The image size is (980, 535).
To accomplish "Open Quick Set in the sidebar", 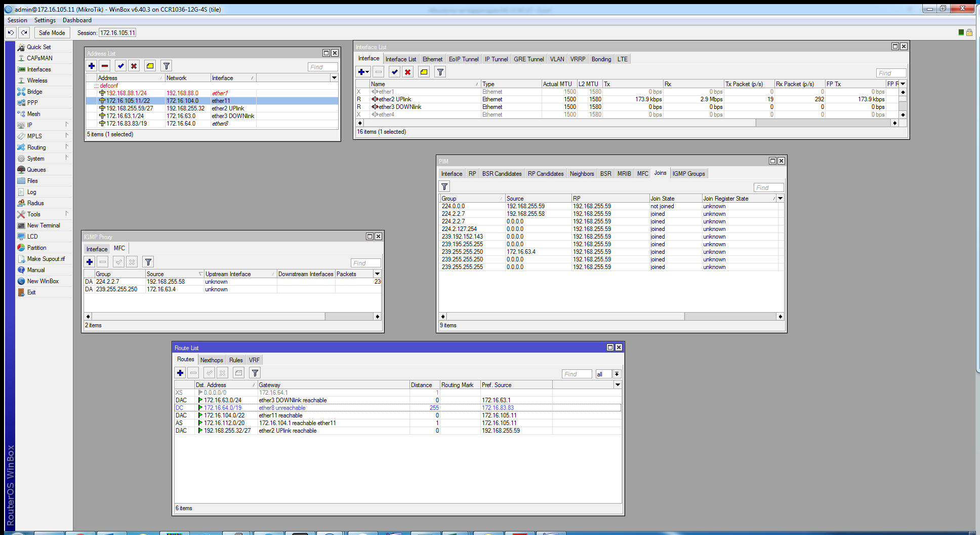I will 38,47.
